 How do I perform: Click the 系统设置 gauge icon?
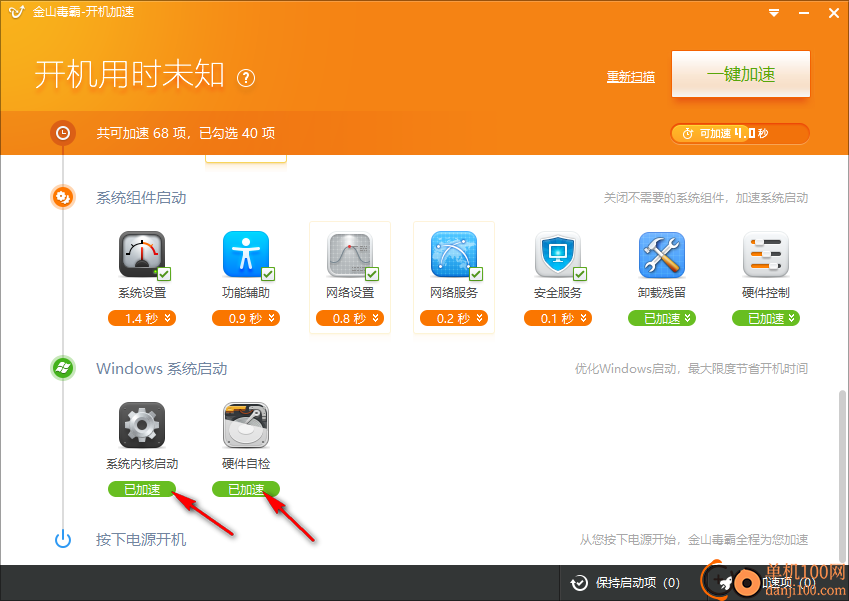(142, 254)
